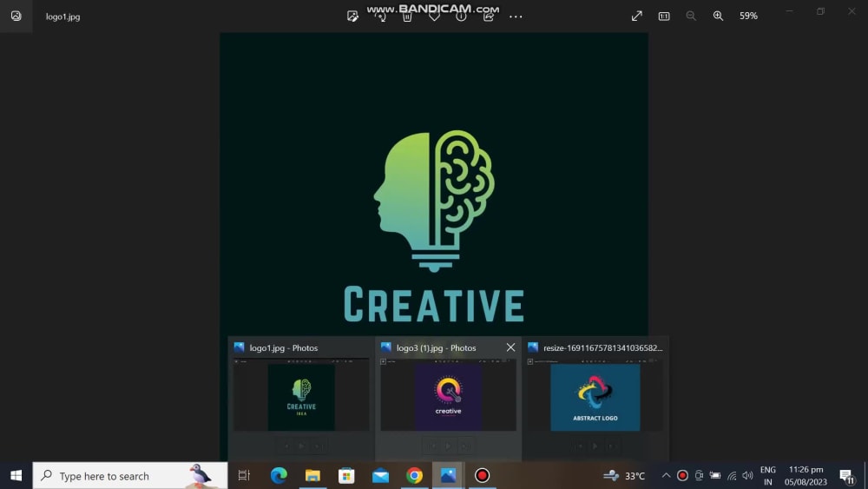This screenshot has width=868, height=489.
Task: Share the photo using share icon
Action: 488,17
